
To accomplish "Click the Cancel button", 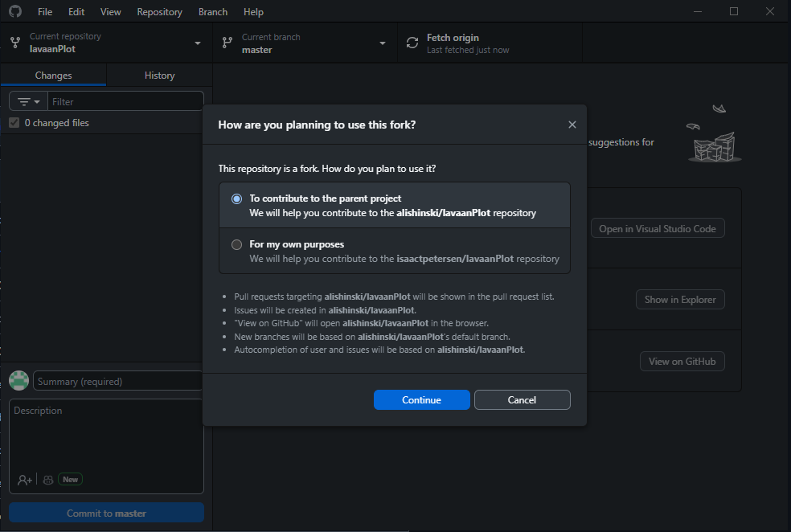I will point(523,400).
